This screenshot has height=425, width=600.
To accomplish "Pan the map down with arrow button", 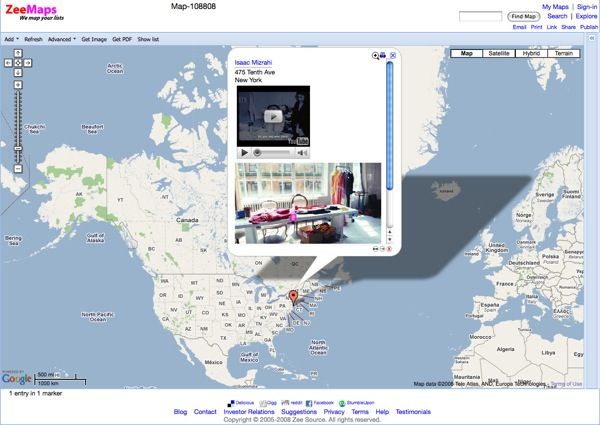I will tap(18, 72).
